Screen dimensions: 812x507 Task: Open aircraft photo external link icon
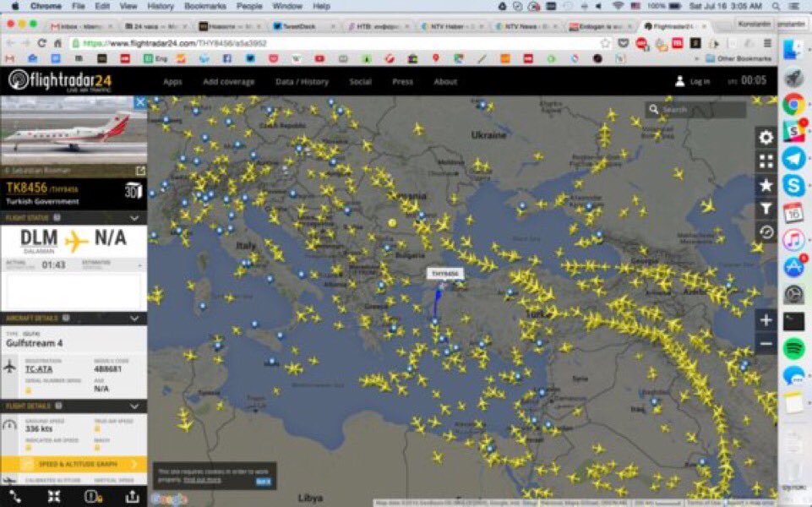139,171
